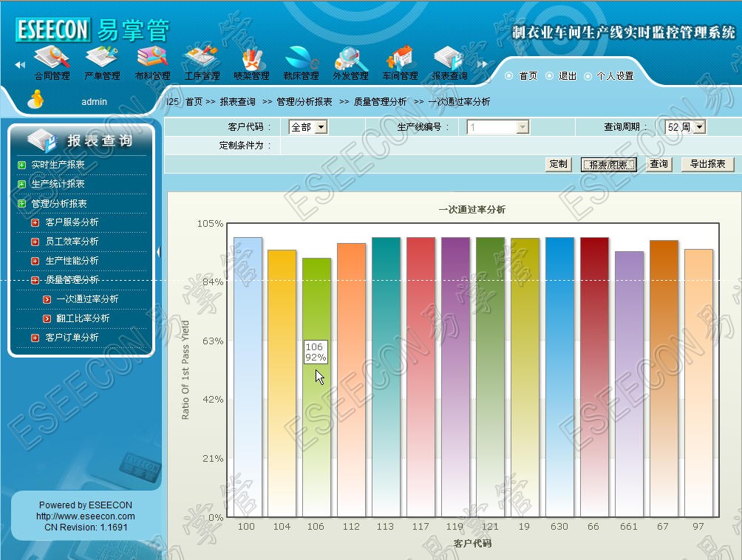Open the 外发管理 outsourcing management icon
The width and height of the screenshot is (742, 560).
350,59
